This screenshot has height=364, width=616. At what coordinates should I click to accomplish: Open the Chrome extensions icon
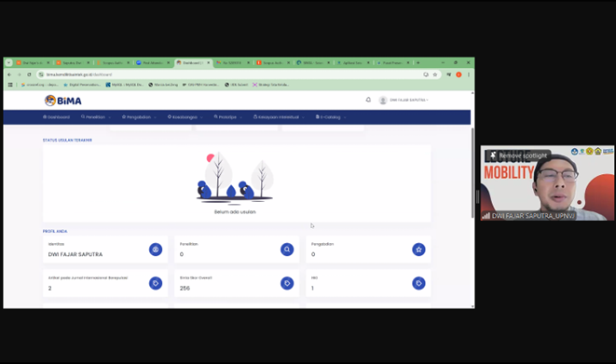(x=448, y=74)
